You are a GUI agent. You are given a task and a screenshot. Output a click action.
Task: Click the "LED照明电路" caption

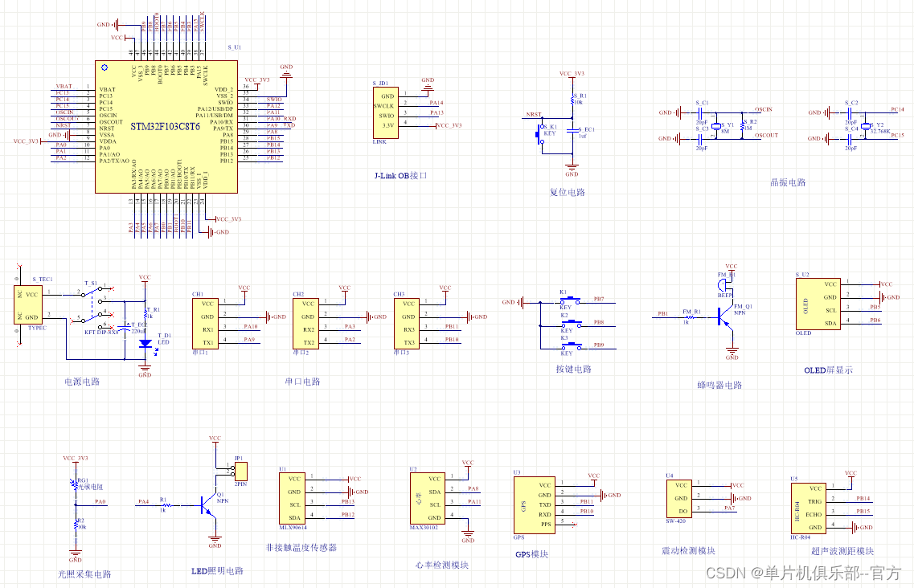pyautogui.click(x=217, y=571)
